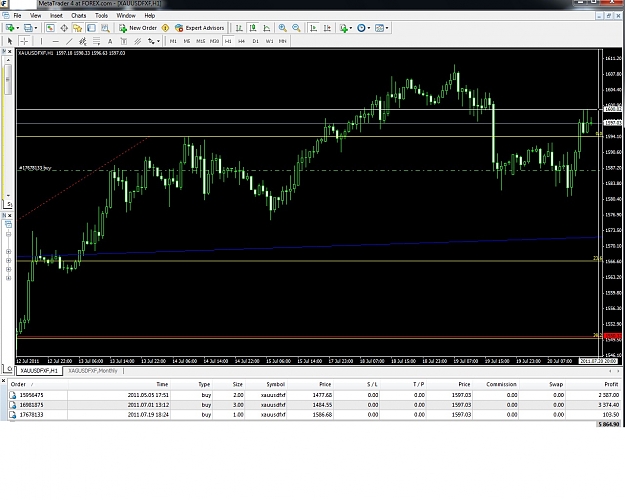Open a new chart from toolbar
The image size is (625, 500).
click(x=10, y=28)
